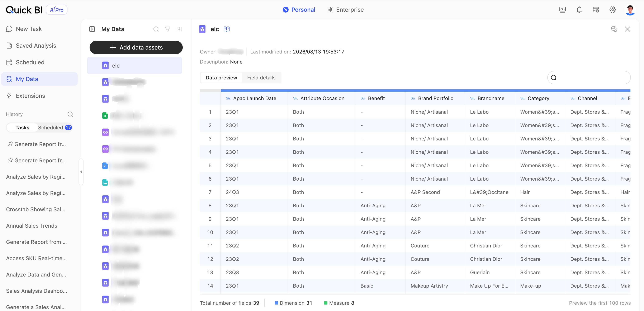Click the Scheduled count badge 17
The image size is (644, 311).
click(68, 128)
